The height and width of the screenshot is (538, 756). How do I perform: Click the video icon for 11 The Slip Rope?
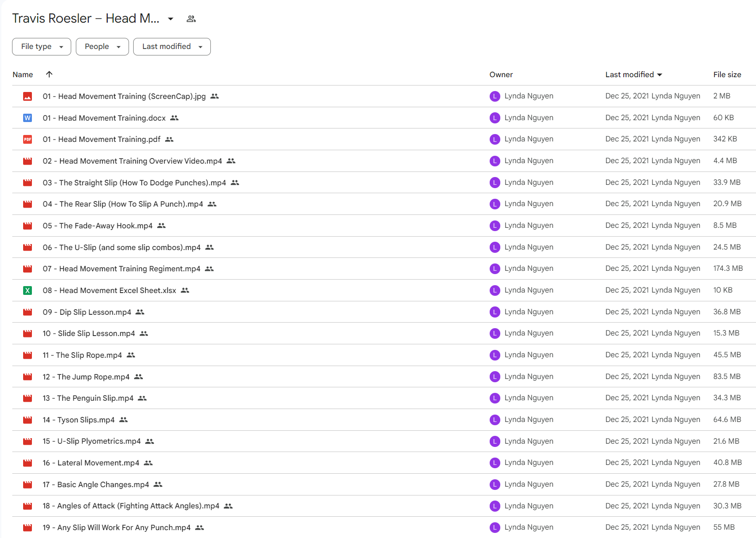click(x=28, y=355)
